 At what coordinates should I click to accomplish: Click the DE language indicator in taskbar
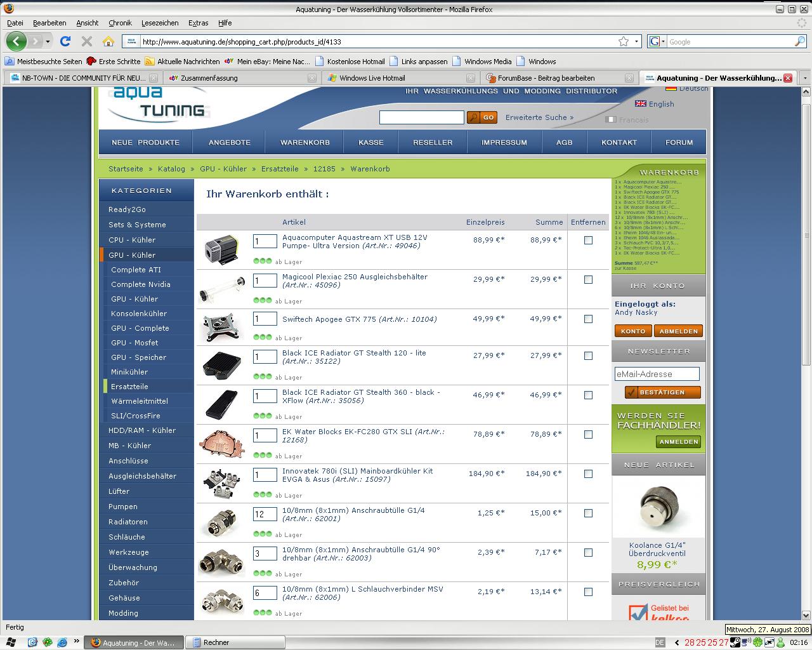(660, 642)
